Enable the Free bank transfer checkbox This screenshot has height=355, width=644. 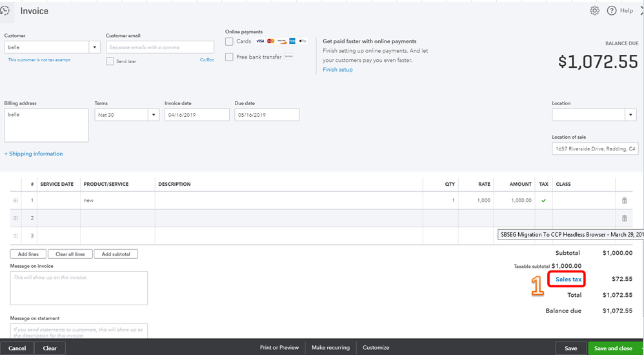tap(229, 57)
